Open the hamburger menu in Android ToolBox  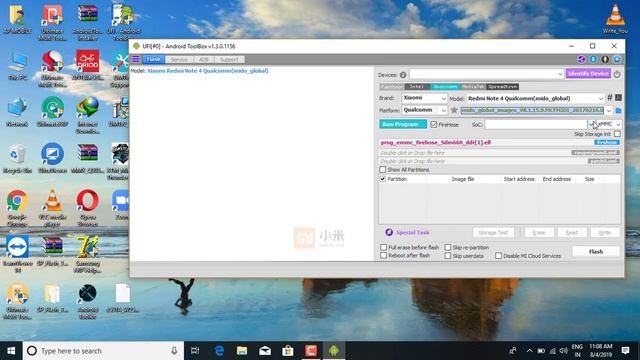point(136,59)
